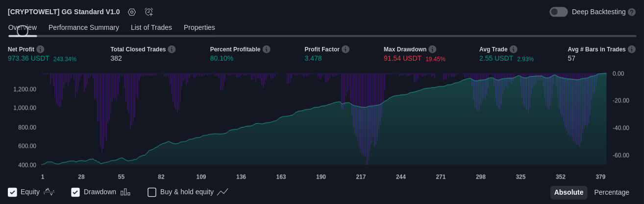The width and height of the screenshot is (644, 204).
Task: Click the Deep Backtesting help icon
Action: click(x=632, y=12)
